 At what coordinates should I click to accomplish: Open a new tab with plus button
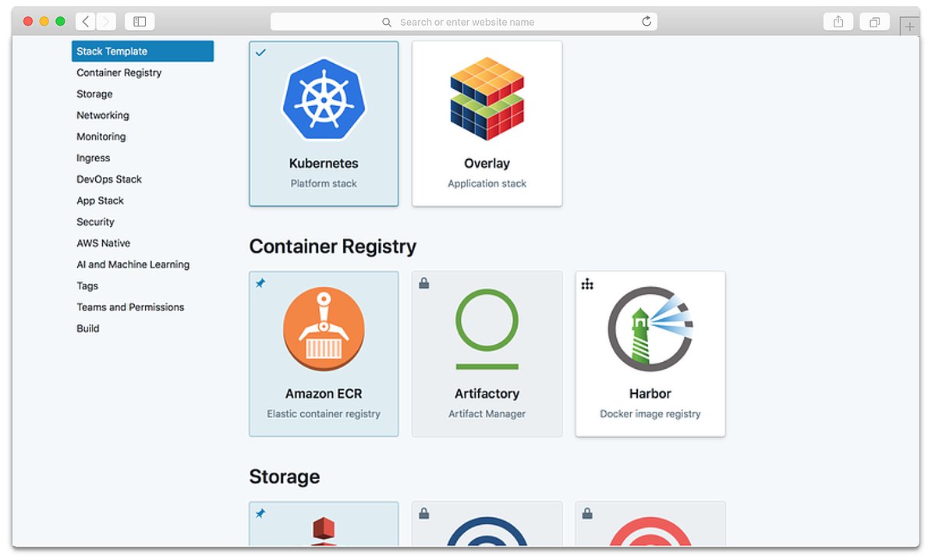click(x=909, y=27)
